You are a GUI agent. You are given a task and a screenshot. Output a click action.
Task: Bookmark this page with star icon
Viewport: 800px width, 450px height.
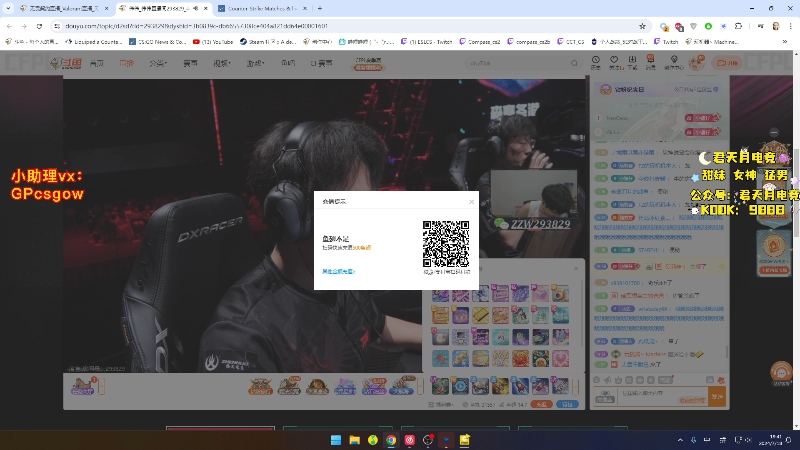(642, 26)
